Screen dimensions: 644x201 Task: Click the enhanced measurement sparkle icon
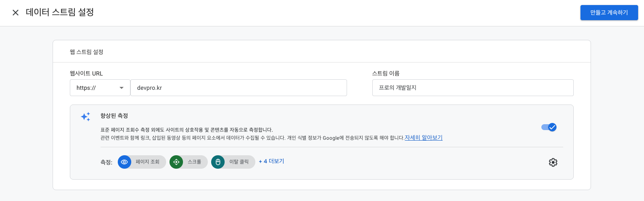pos(85,117)
